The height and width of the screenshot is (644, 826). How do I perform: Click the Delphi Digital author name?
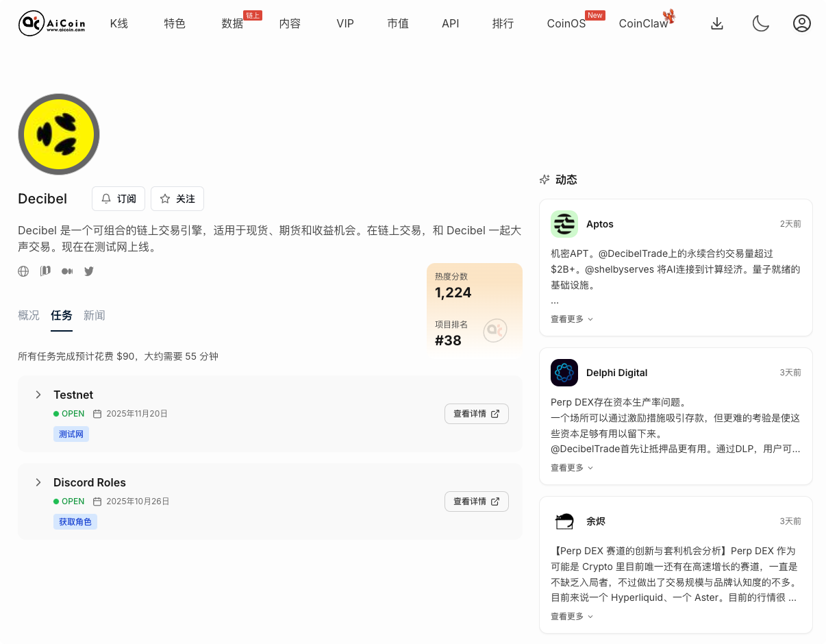click(x=617, y=373)
